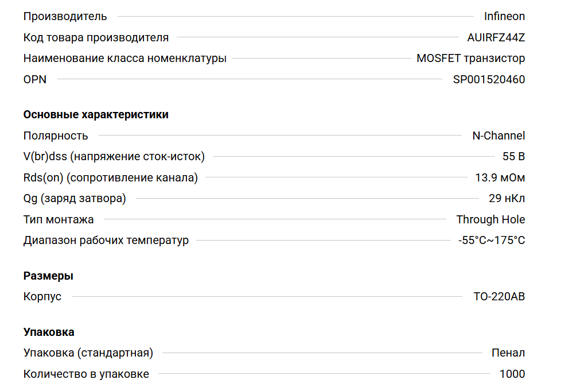Click the quantity value 1000
This screenshot has height=387, width=588.
point(512,374)
